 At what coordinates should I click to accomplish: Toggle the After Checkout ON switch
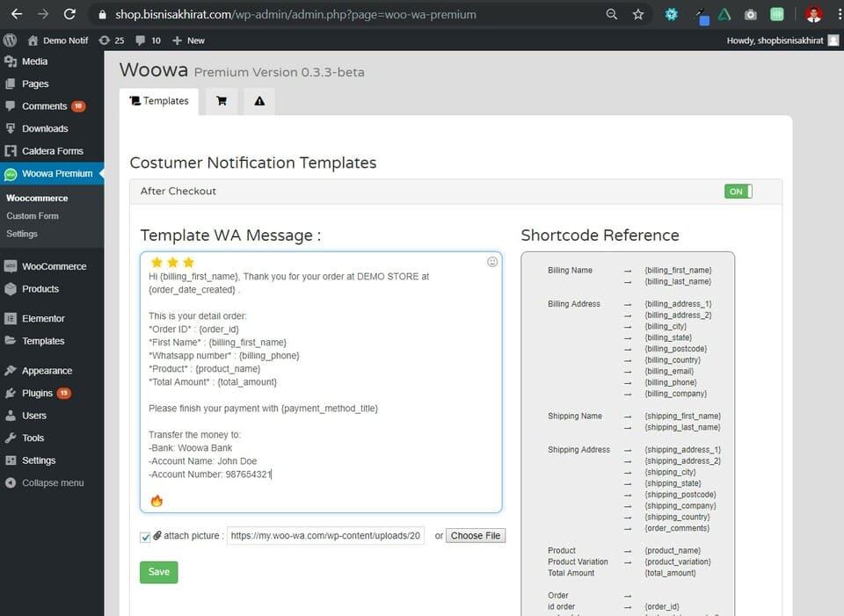tap(738, 192)
